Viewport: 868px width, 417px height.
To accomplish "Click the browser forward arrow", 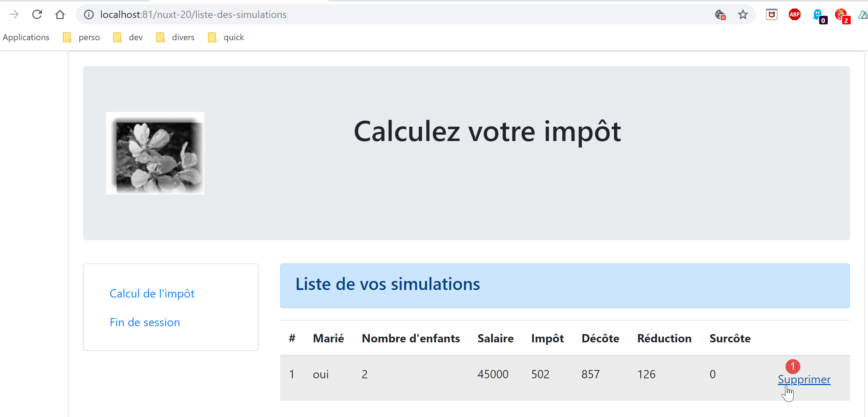I will coord(14,14).
